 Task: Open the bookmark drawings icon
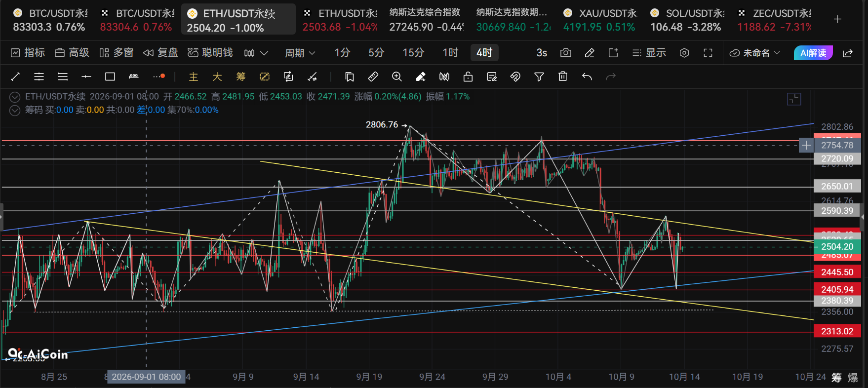tap(350, 77)
